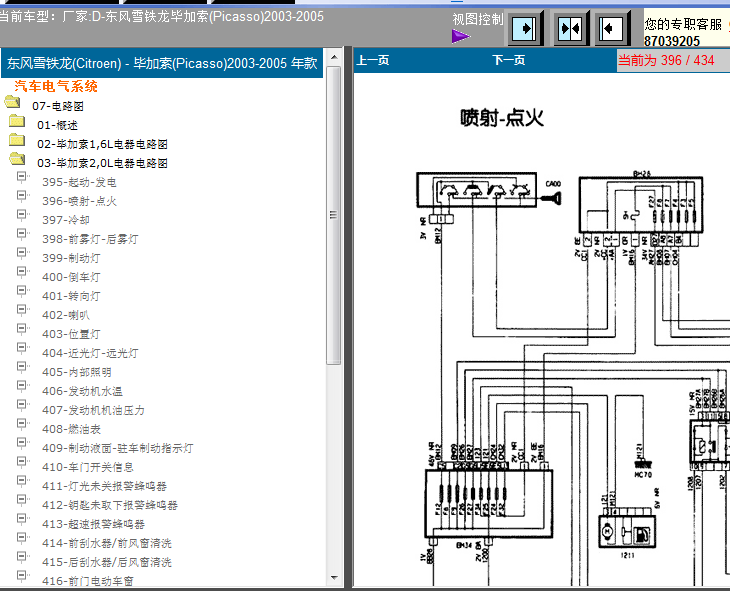Image resolution: width=730 pixels, height=591 pixels.
Task: Go to next page with 下一页
Action: 508,60
